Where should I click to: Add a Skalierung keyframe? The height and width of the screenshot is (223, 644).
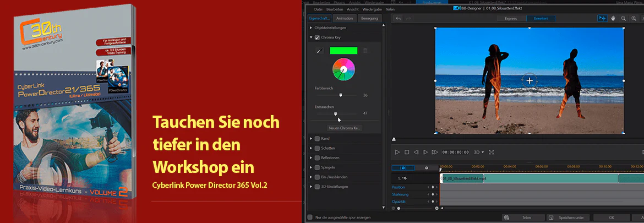(x=433, y=194)
